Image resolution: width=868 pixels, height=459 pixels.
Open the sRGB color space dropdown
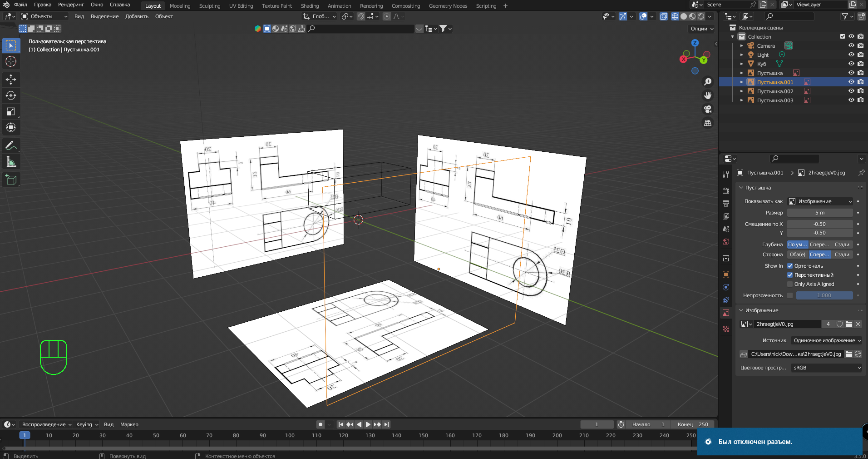click(x=826, y=368)
